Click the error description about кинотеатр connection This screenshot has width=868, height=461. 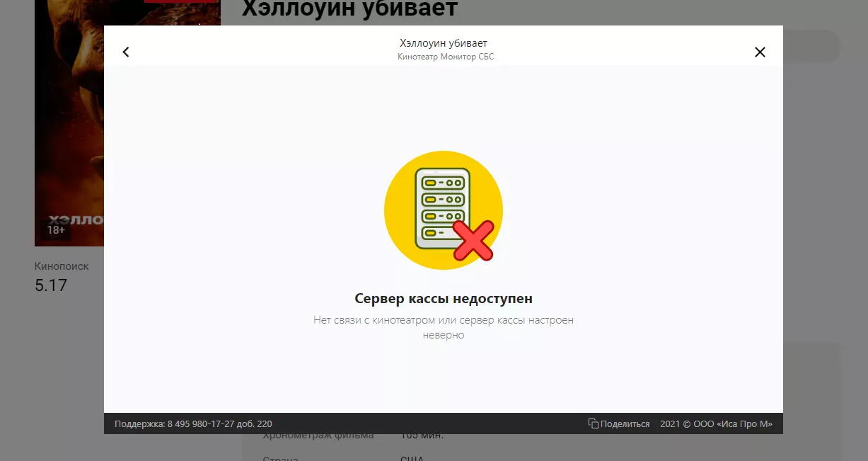(443, 327)
